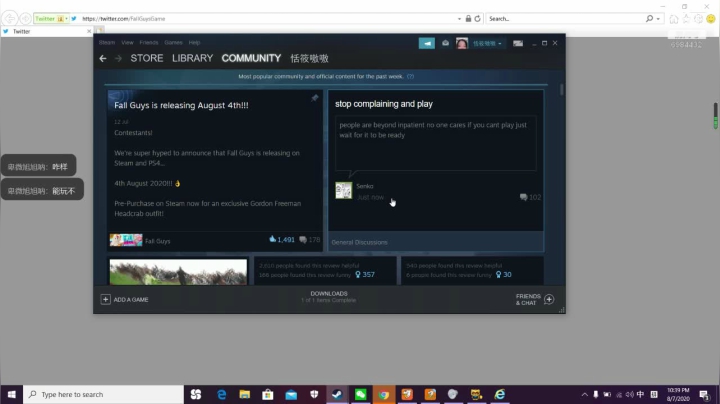Viewport: 720px width, 404px height.
Task: Click award count 357 on review
Action: point(365,275)
